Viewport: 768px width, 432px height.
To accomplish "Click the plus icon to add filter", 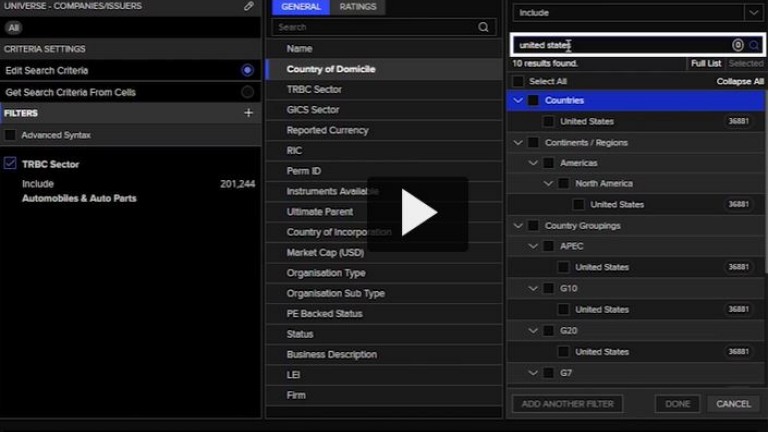I will [x=248, y=113].
